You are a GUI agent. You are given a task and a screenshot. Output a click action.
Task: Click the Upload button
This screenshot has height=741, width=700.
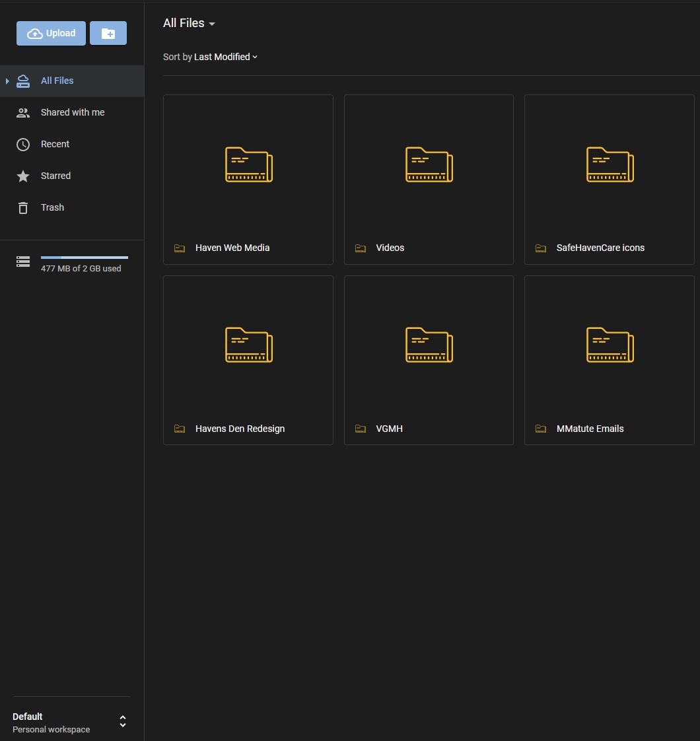coord(51,33)
